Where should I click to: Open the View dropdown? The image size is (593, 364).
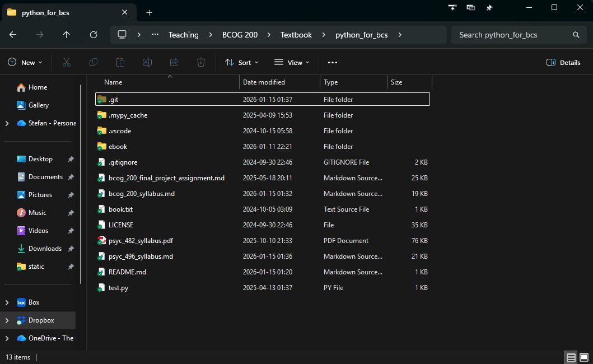pyautogui.click(x=291, y=62)
